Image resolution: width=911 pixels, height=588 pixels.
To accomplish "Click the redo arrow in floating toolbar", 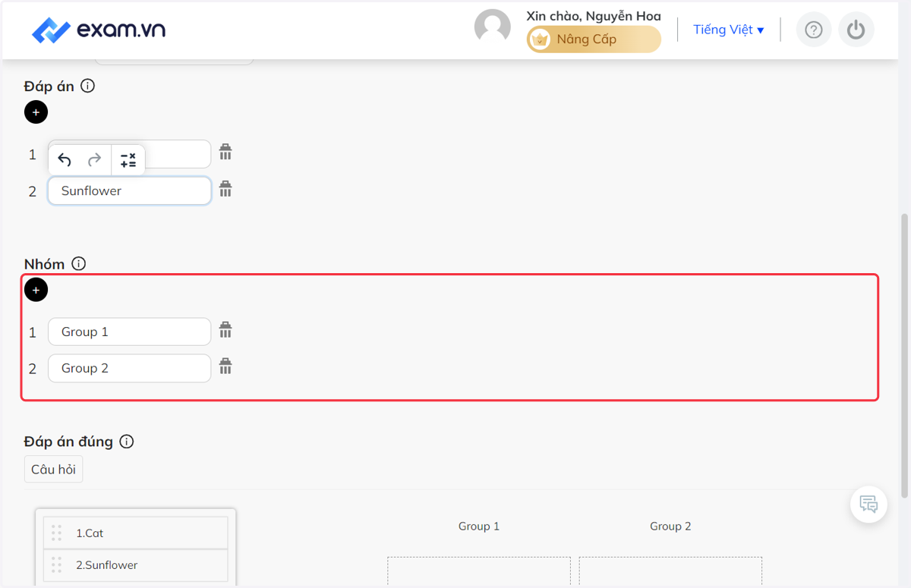I will click(x=94, y=160).
